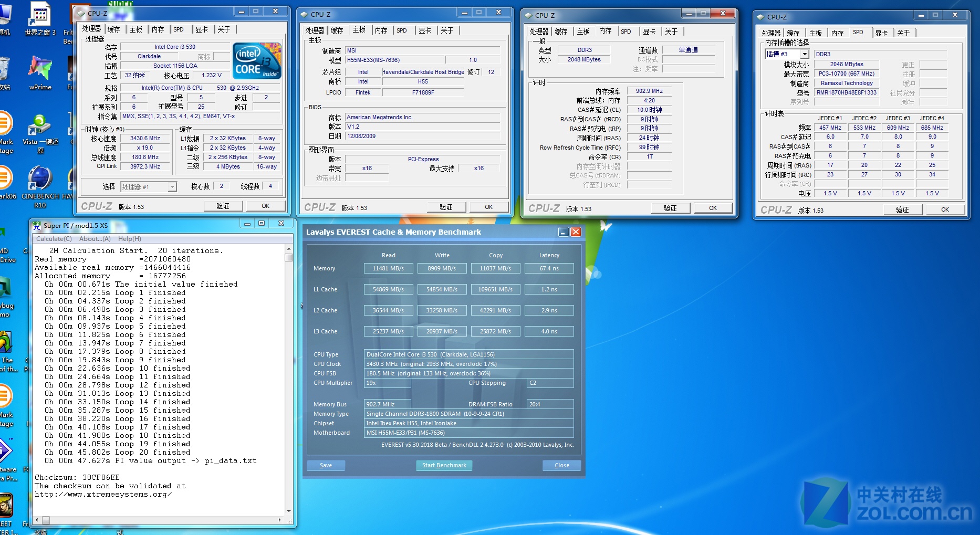Click the model number RMR1870HB48E8F1333 field
This screenshot has width=980, height=535.
(x=847, y=92)
